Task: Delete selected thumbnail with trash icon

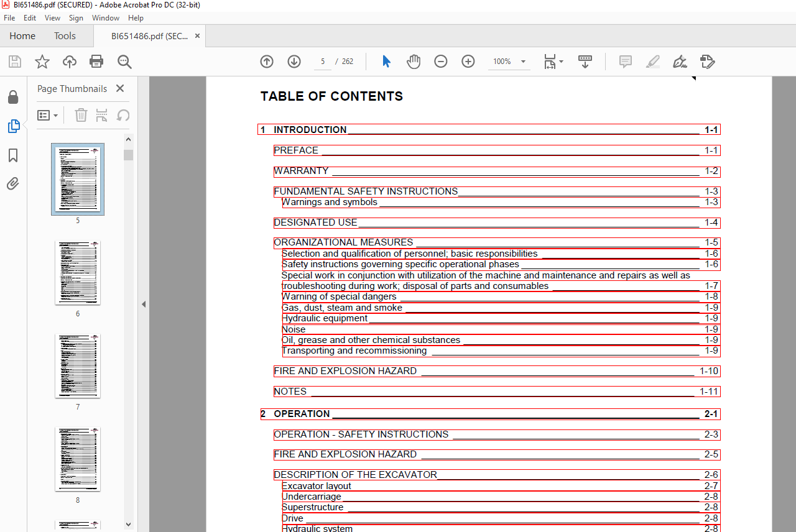Action: click(81, 115)
